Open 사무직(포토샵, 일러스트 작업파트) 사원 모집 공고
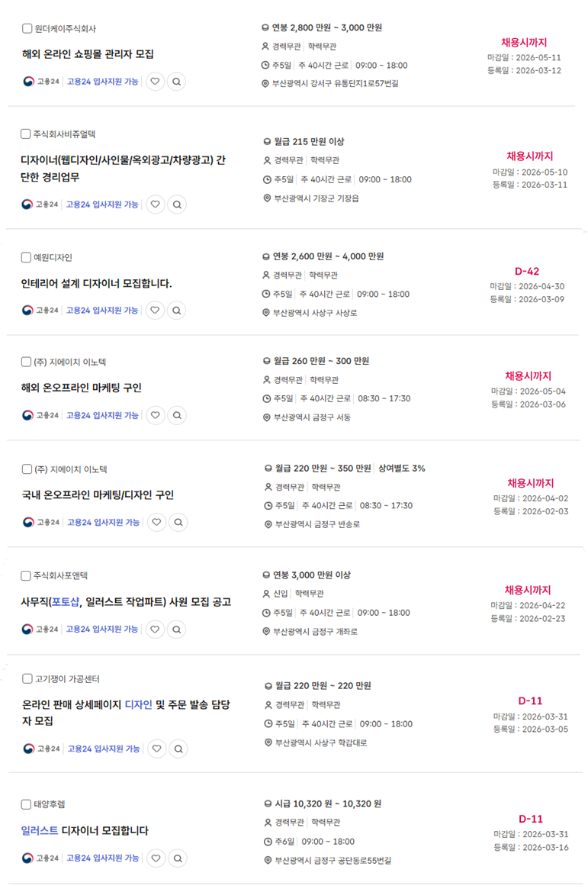 tap(126, 602)
